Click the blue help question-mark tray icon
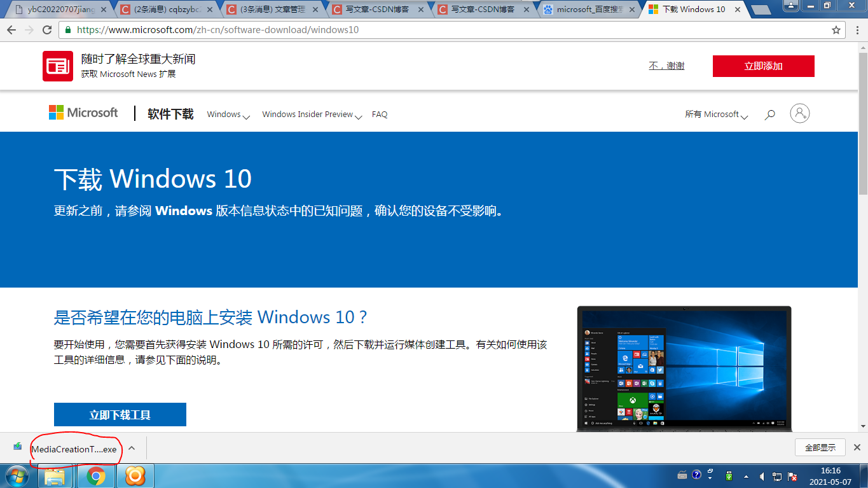 click(x=696, y=475)
